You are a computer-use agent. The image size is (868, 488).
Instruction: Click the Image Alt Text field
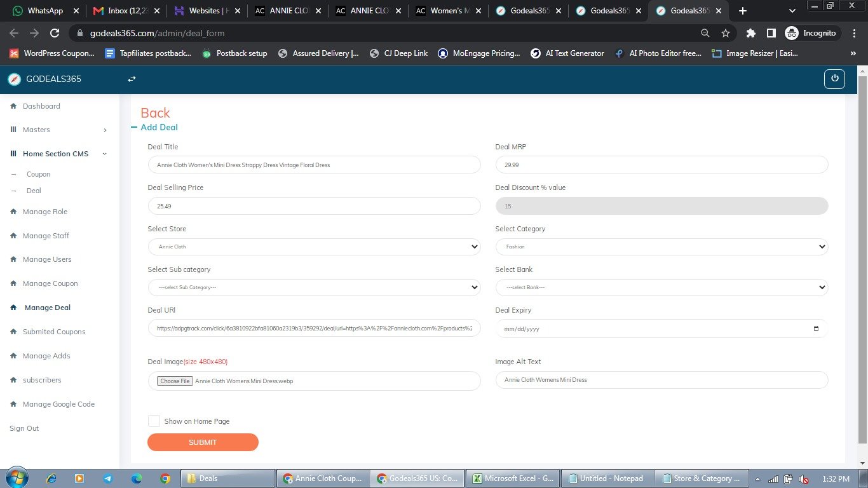pos(661,380)
